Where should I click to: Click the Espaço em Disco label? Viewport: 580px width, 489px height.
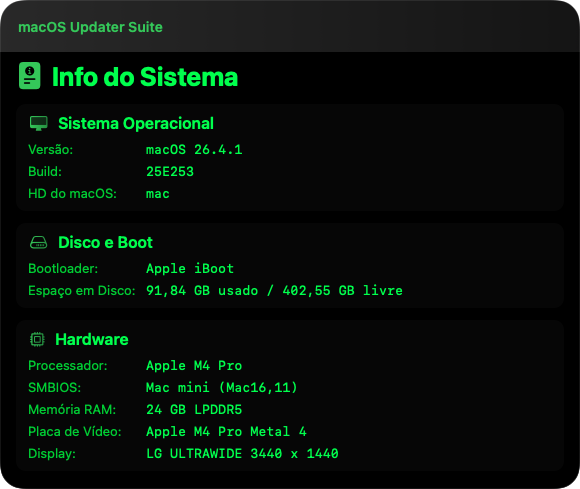pos(82,291)
